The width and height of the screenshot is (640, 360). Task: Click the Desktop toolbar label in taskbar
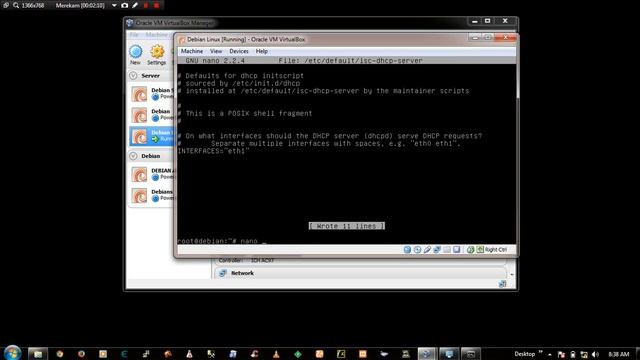coord(524,354)
